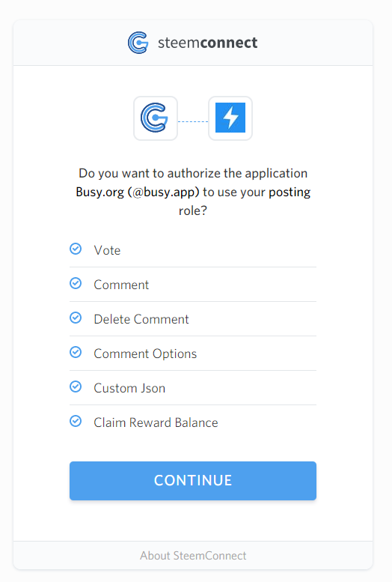This screenshot has width=392, height=582.
Task: Click the check icon beside Comment Options
Action: [x=76, y=352]
